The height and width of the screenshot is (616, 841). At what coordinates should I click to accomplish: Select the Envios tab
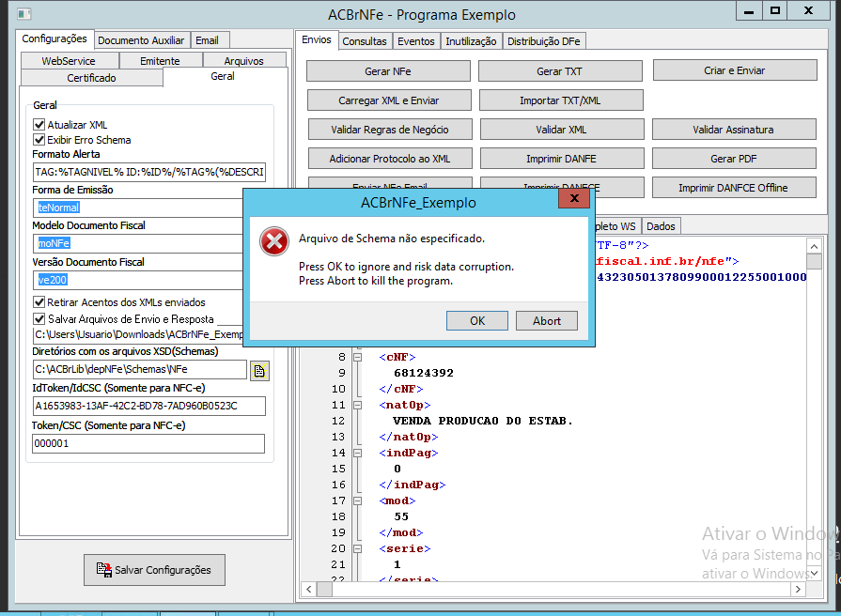[x=317, y=39]
